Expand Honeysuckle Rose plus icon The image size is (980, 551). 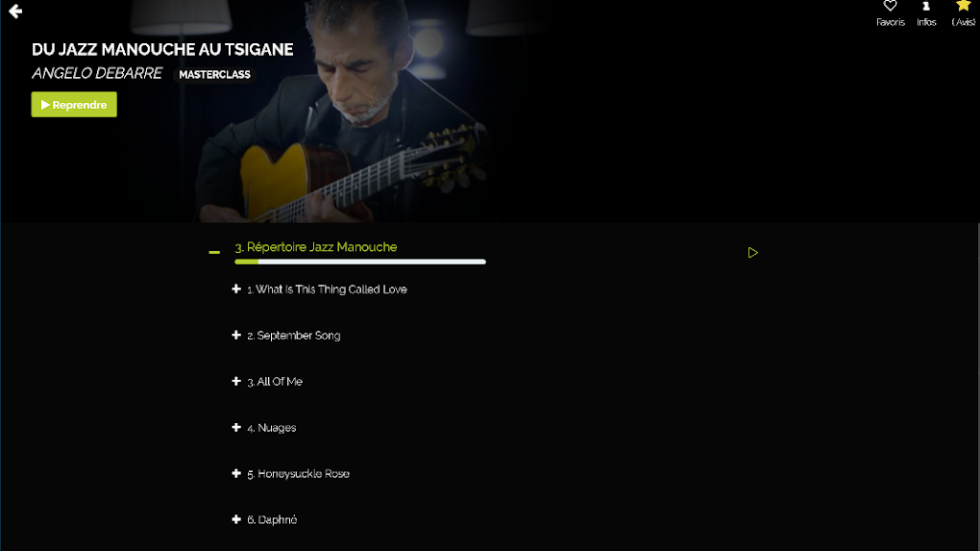(x=236, y=473)
